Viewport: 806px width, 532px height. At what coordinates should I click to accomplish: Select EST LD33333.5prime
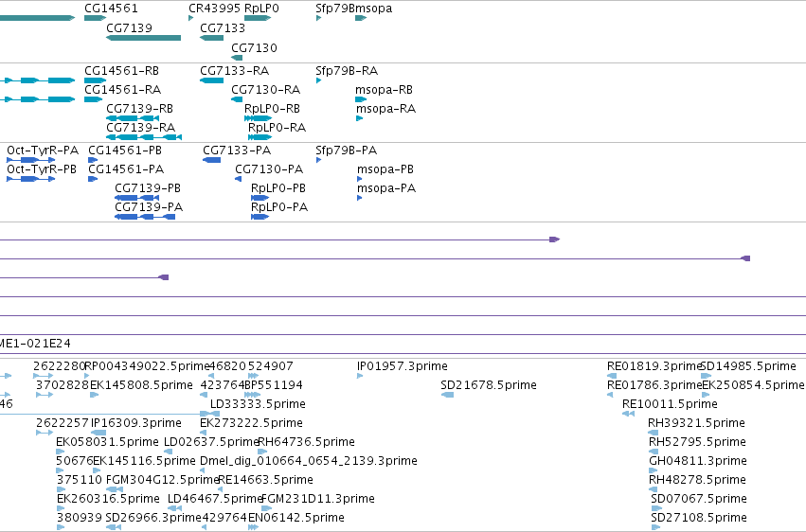[x=258, y=403]
